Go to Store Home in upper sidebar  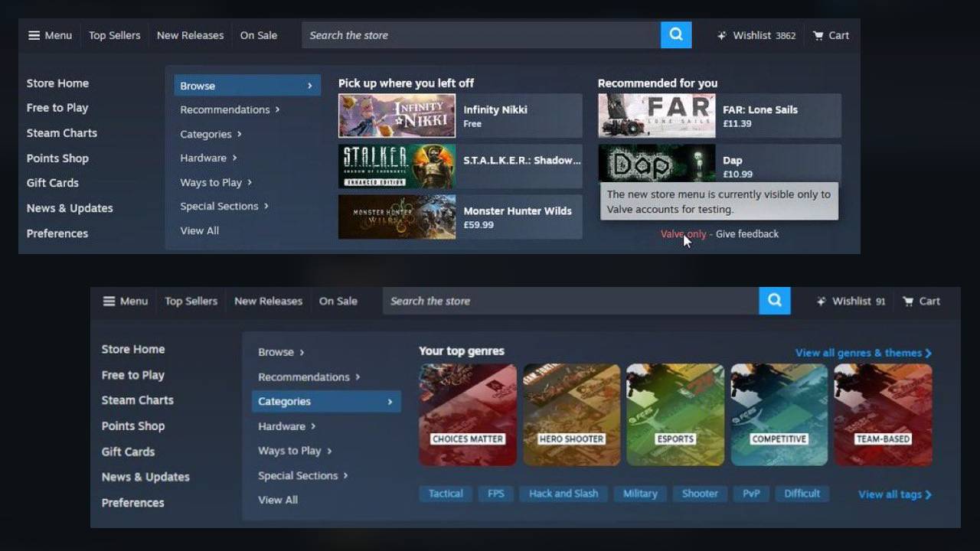click(57, 83)
